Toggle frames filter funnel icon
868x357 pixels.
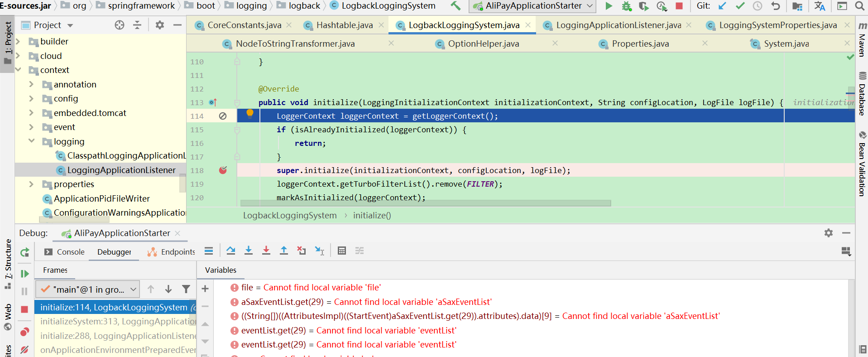tap(186, 289)
